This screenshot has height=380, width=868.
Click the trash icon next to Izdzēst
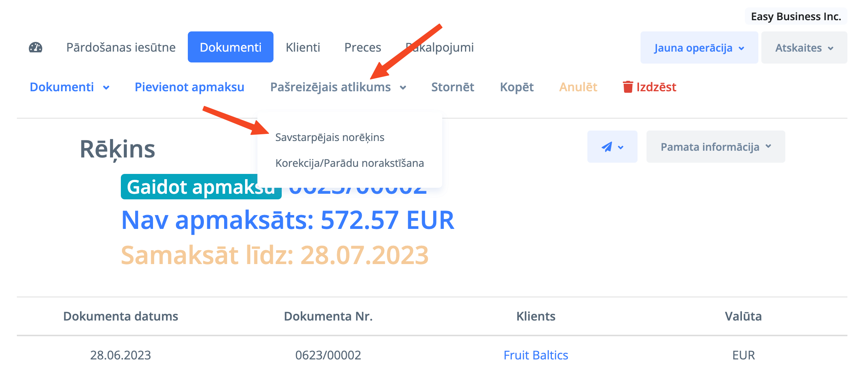click(628, 87)
